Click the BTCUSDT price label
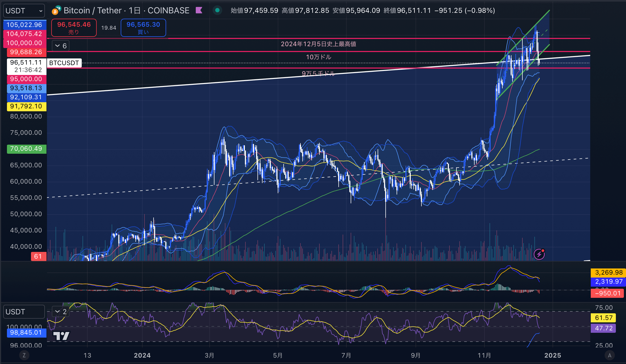Screen dimensions: 626x364 coord(64,63)
